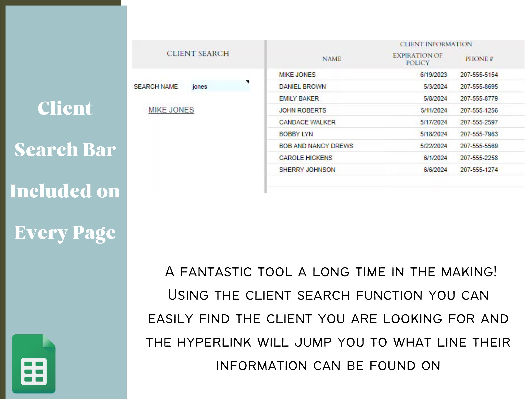Click EMILY BAKER's name entry
532x399 pixels.
pos(299,98)
